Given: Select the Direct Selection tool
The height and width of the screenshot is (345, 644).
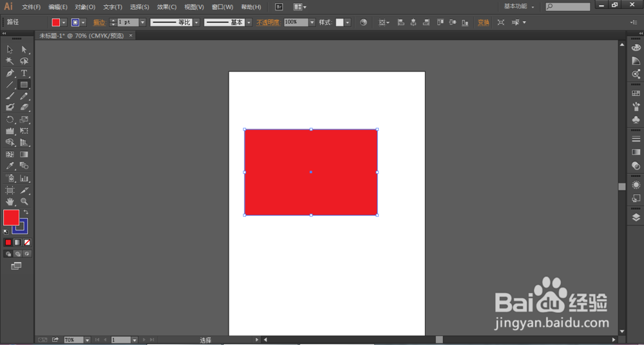Looking at the screenshot, I should (x=24, y=50).
